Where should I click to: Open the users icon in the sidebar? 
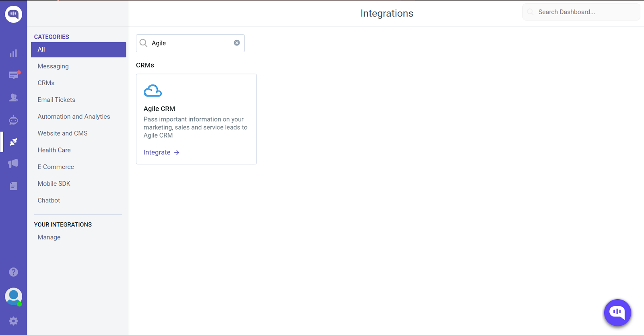click(13, 97)
